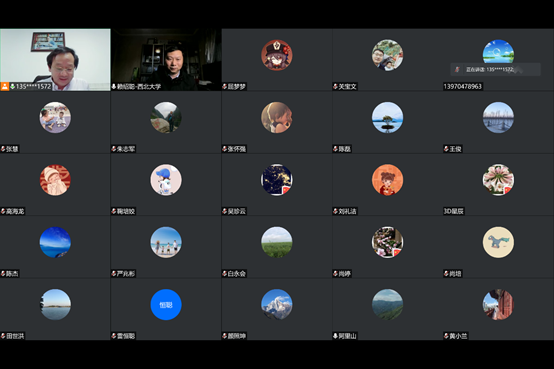Click the muted mic icon beside 黄小兰
This screenshot has width=554, height=369.
[446, 336]
